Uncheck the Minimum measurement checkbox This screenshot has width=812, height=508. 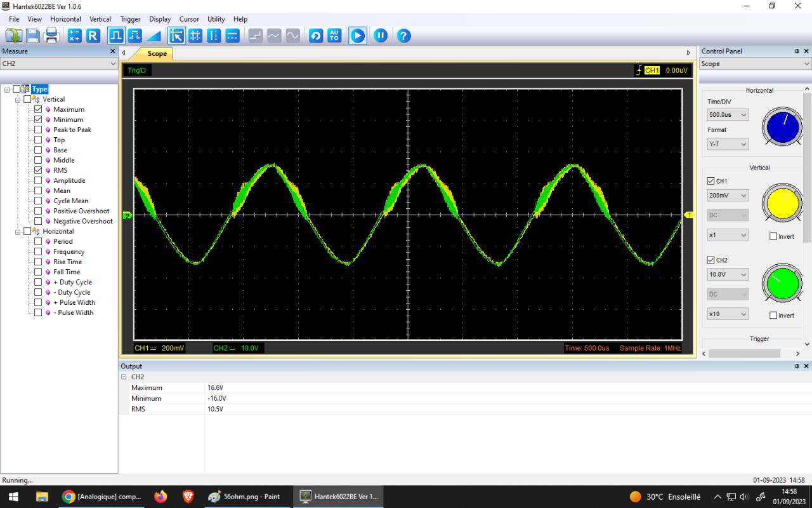(x=38, y=119)
